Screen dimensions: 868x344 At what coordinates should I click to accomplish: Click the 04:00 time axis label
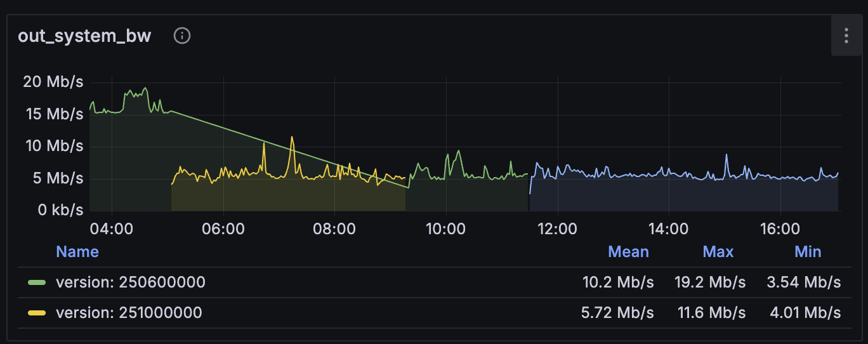[x=112, y=228]
